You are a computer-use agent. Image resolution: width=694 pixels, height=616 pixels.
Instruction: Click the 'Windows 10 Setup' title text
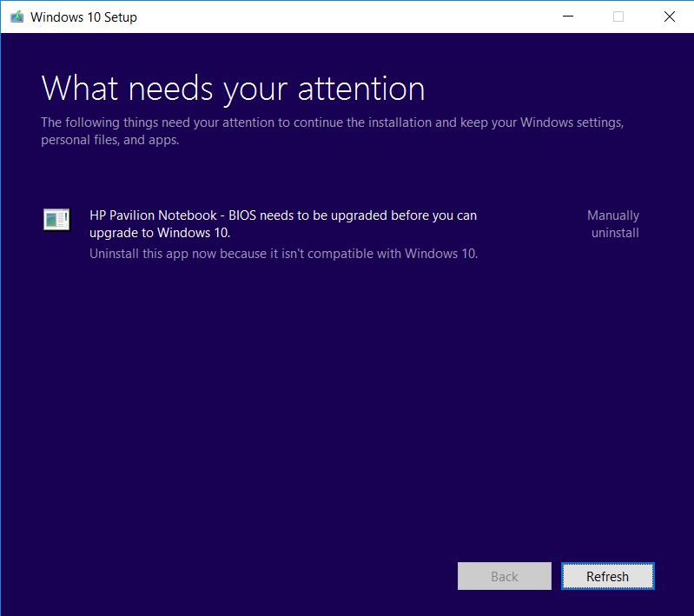point(83,17)
